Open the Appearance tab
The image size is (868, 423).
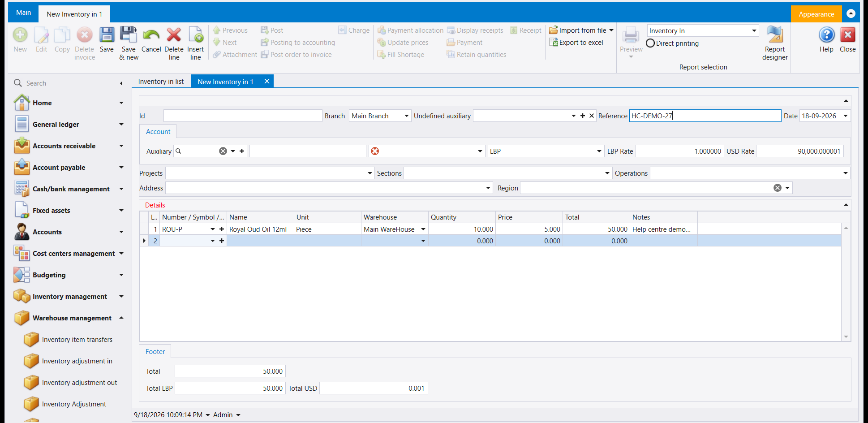click(x=816, y=14)
